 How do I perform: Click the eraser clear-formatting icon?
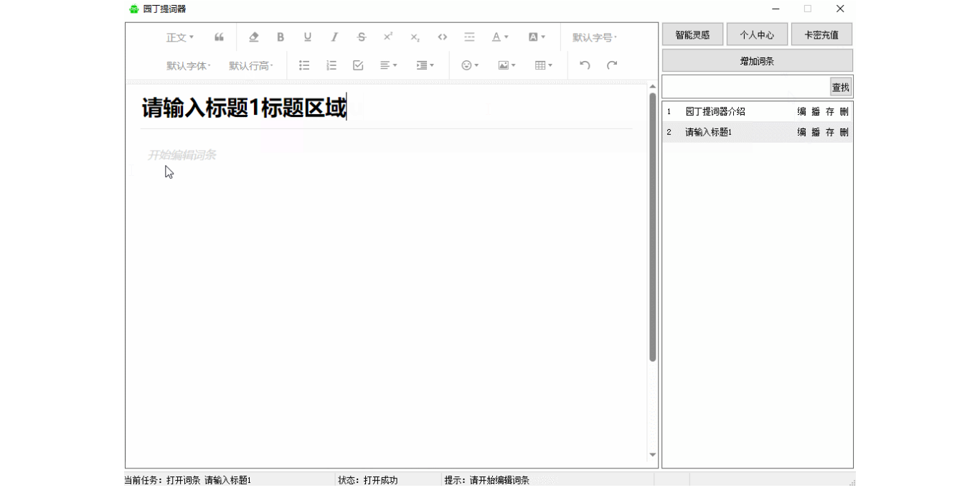point(253,37)
